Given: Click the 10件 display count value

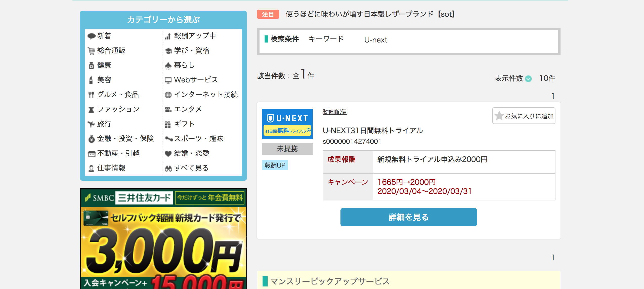Looking at the screenshot, I should (x=547, y=78).
